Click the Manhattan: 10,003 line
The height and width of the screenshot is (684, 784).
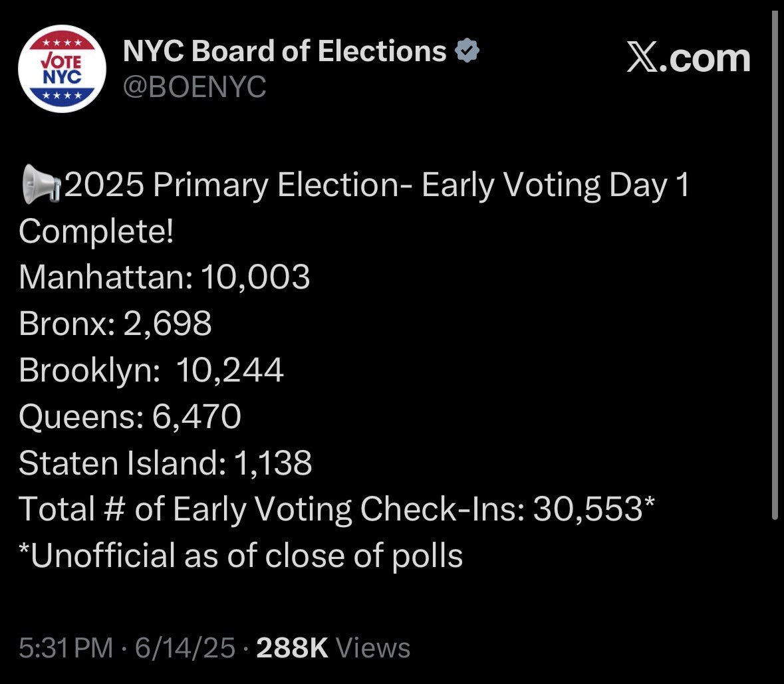point(164,277)
